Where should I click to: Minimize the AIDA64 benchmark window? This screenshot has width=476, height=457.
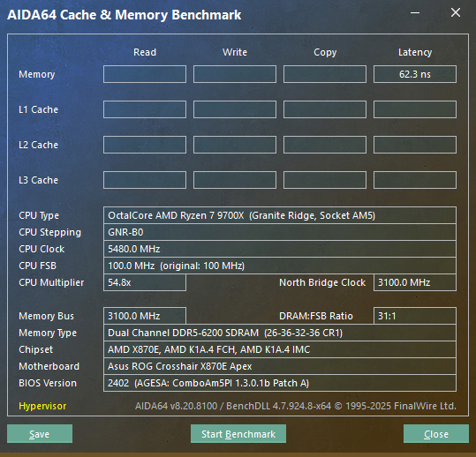coord(415,12)
